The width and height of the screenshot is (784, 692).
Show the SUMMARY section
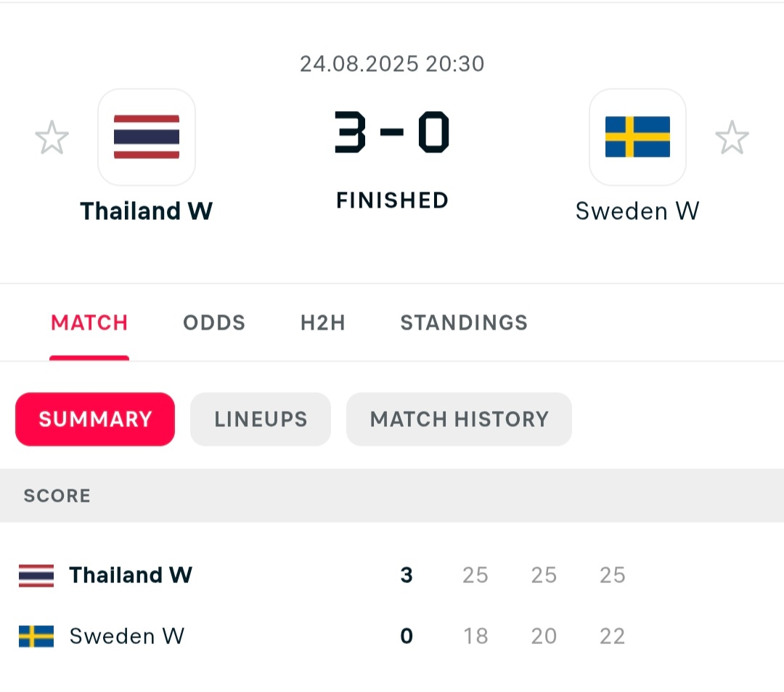95,419
